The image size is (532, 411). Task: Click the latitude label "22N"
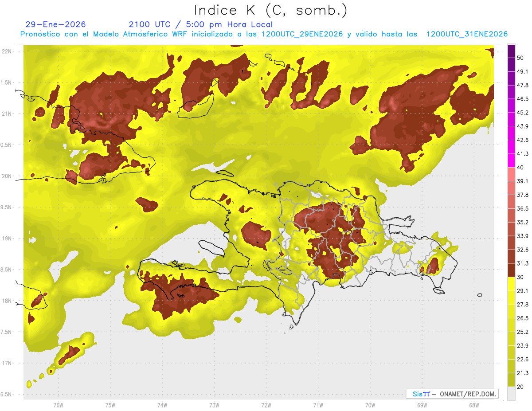[x=7, y=51]
